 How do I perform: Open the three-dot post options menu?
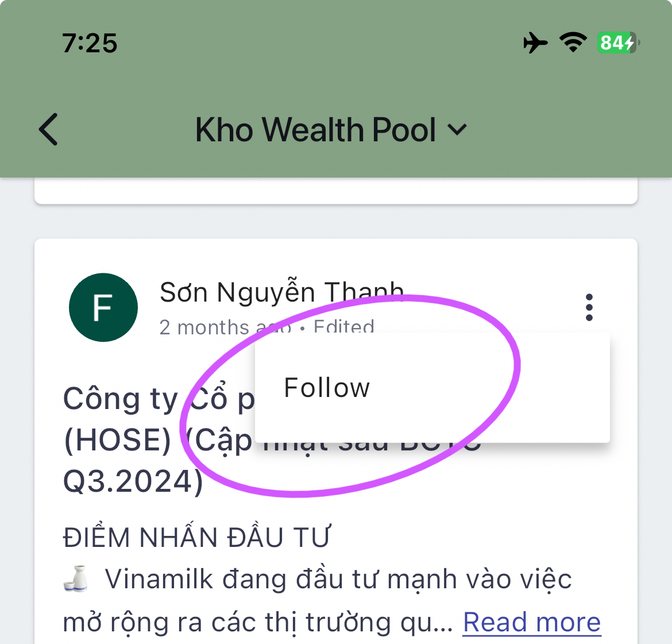589,307
